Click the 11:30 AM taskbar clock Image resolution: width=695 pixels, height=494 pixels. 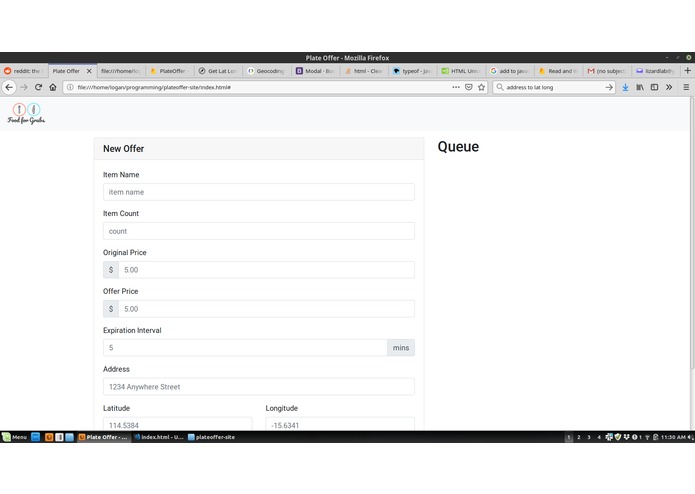click(x=673, y=437)
